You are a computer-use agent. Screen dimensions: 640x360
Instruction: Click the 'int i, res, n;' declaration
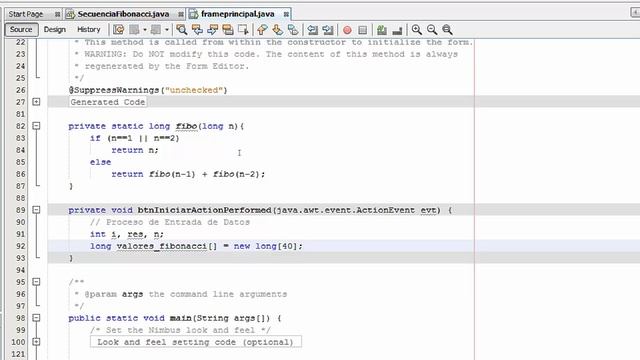127,234
